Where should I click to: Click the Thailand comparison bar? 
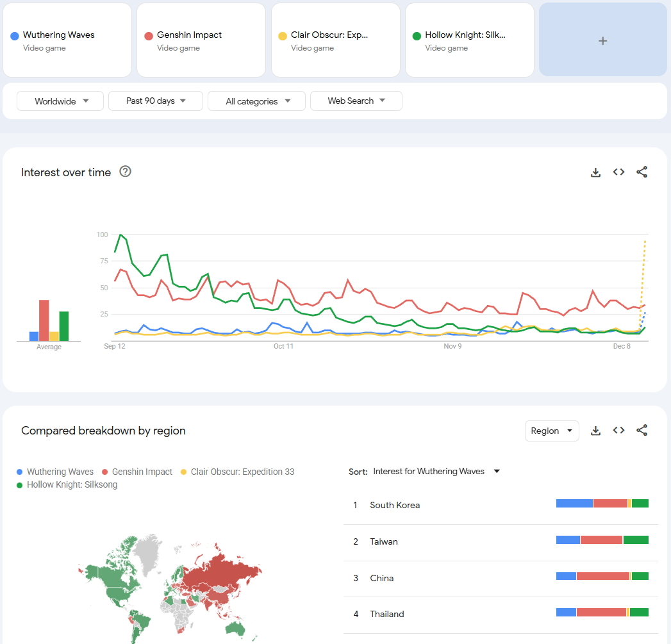(602, 613)
